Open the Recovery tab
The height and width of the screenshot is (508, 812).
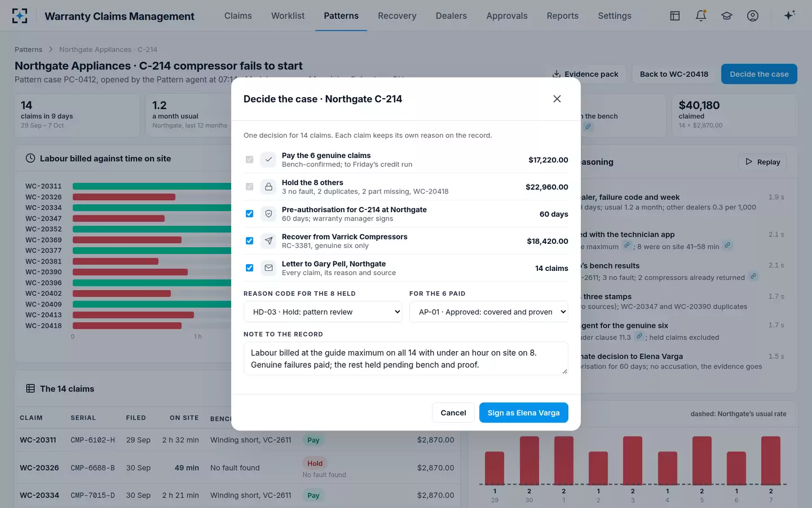pos(397,16)
